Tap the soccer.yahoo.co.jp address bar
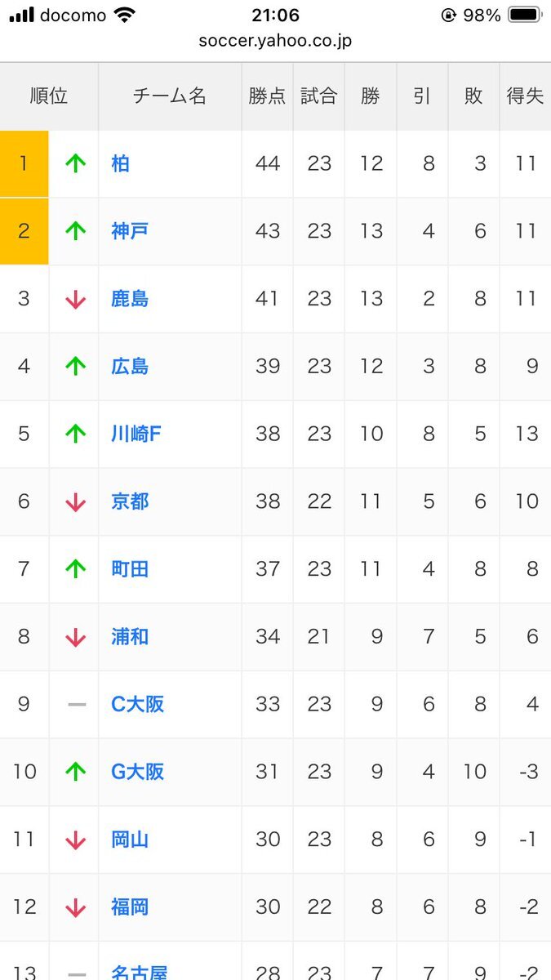The image size is (551, 980). pyautogui.click(x=275, y=40)
